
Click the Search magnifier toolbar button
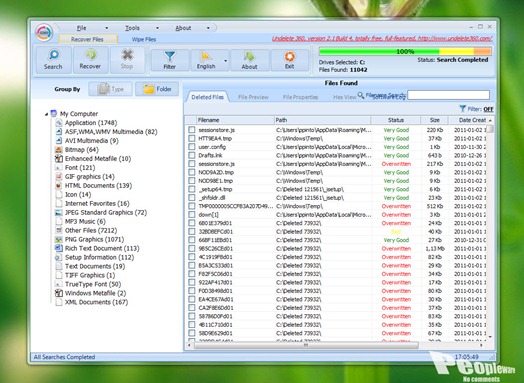click(53, 59)
